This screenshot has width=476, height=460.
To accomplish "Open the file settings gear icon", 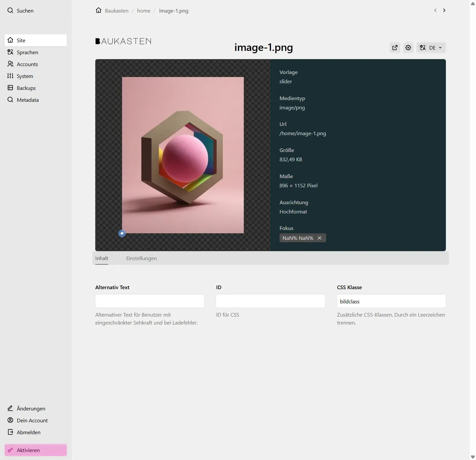I will [x=408, y=48].
